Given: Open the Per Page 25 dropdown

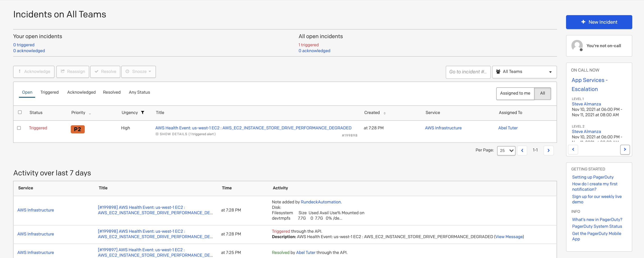Looking at the screenshot, I should tap(506, 151).
